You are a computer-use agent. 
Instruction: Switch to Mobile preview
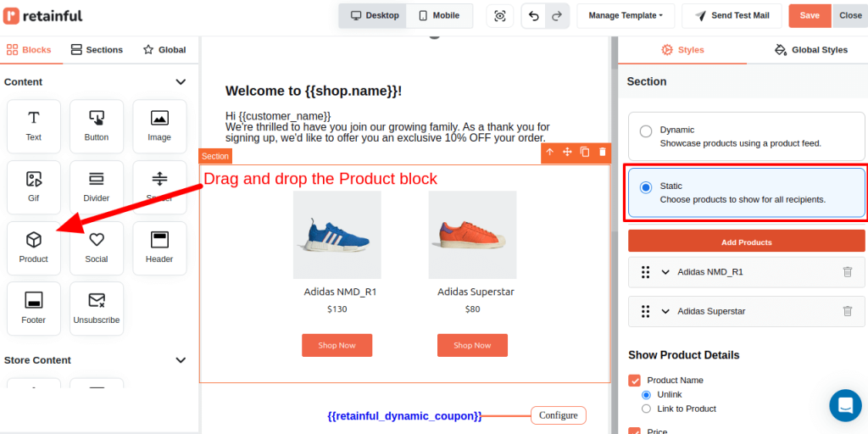[x=440, y=15]
